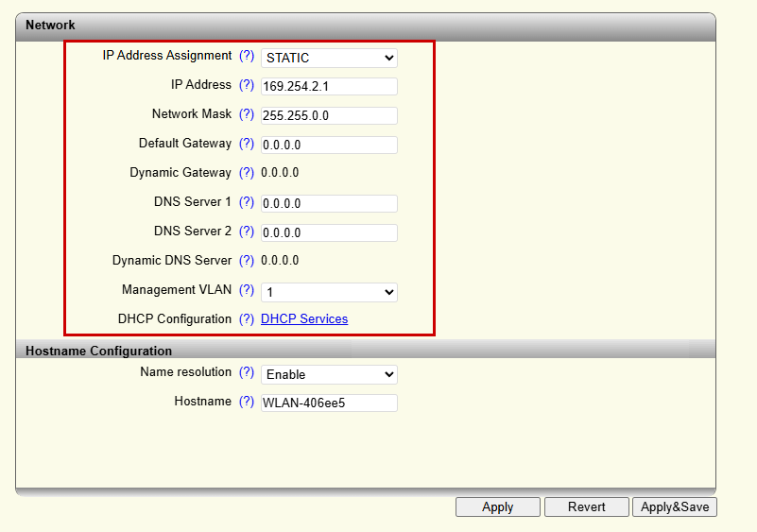This screenshot has width=757, height=532.
Task: Expand the Name resolution dropdown
Action: [x=329, y=374]
